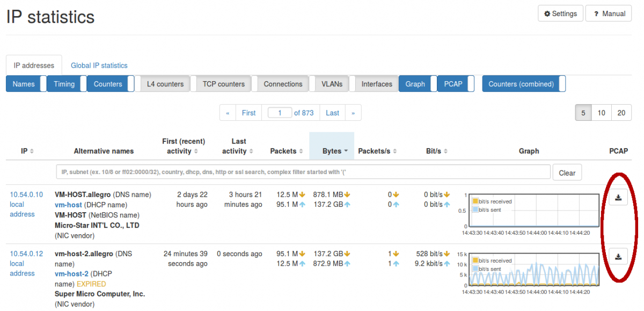Switch to Global IP statistics tab
Viewport: 644px width, 311px height.
(x=99, y=65)
